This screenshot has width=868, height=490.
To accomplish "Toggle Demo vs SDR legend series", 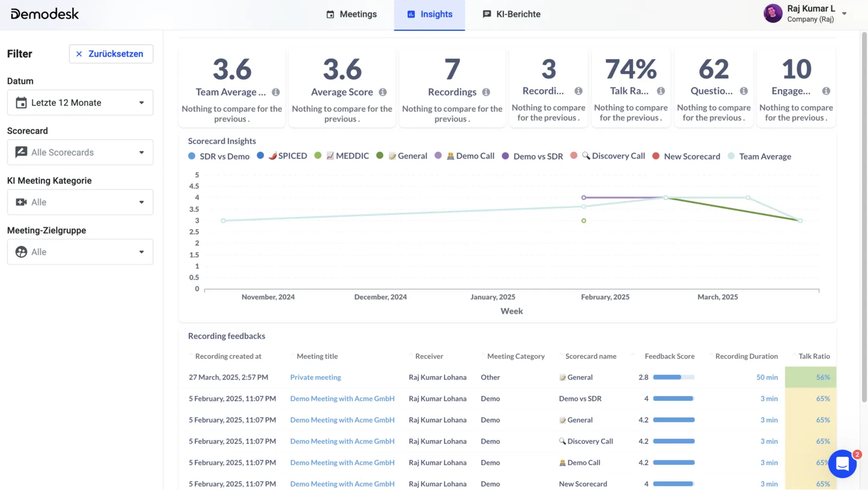I will pos(532,156).
